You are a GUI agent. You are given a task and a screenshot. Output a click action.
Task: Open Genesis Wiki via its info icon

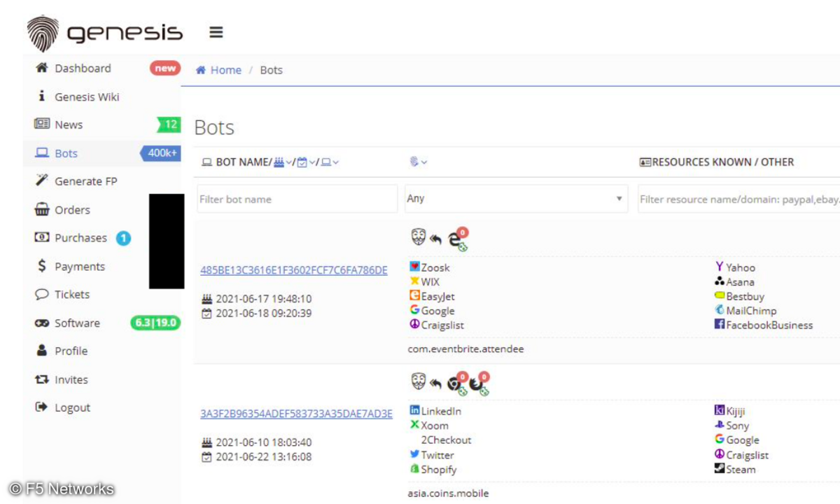pos(42,96)
